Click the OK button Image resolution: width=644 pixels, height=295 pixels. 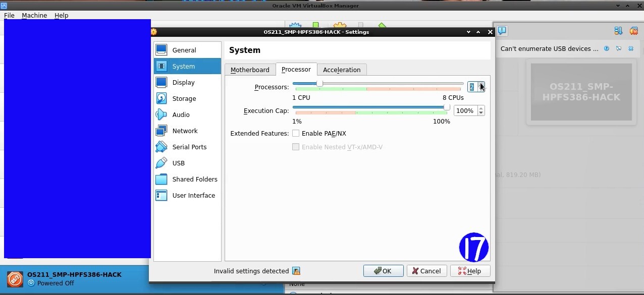pos(383,271)
